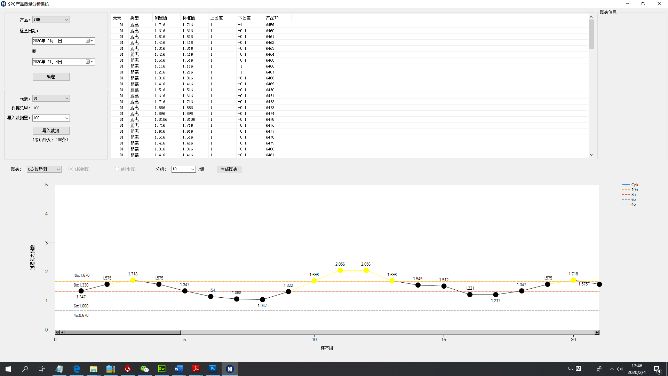668x376 pixels.
Task: Open the chart type dropdown above the chart
Action: point(44,169)
